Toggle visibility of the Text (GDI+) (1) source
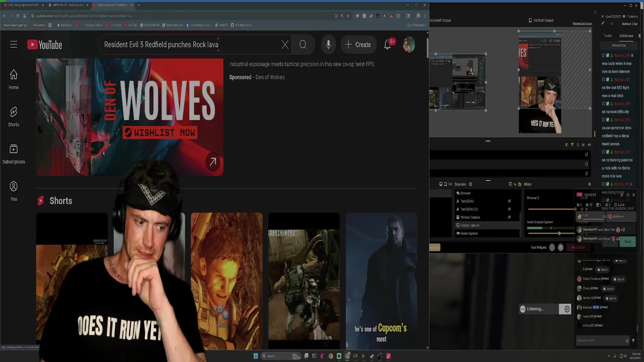 (509, 209)
